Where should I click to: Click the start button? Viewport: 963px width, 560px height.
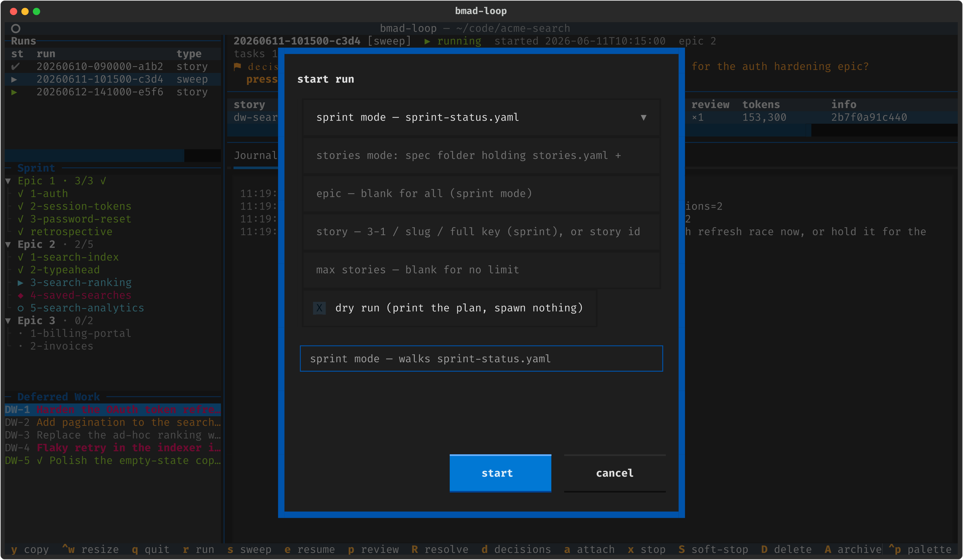500,473
